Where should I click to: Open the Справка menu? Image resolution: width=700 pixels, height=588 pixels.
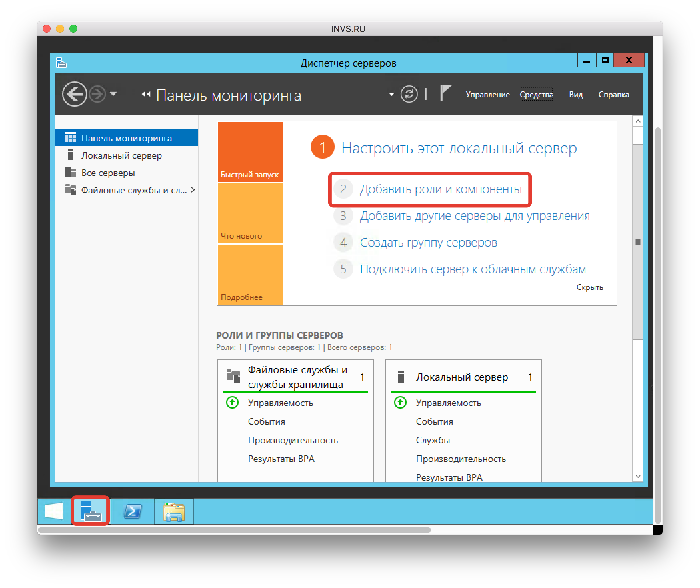click(614, 95)
